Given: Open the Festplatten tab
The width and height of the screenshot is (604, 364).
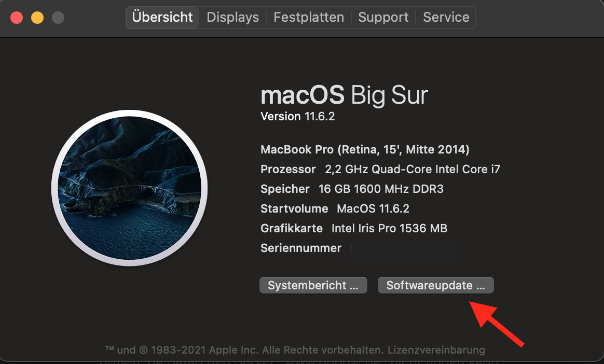Looking at the screenshot, I should [x=309, y=17].
